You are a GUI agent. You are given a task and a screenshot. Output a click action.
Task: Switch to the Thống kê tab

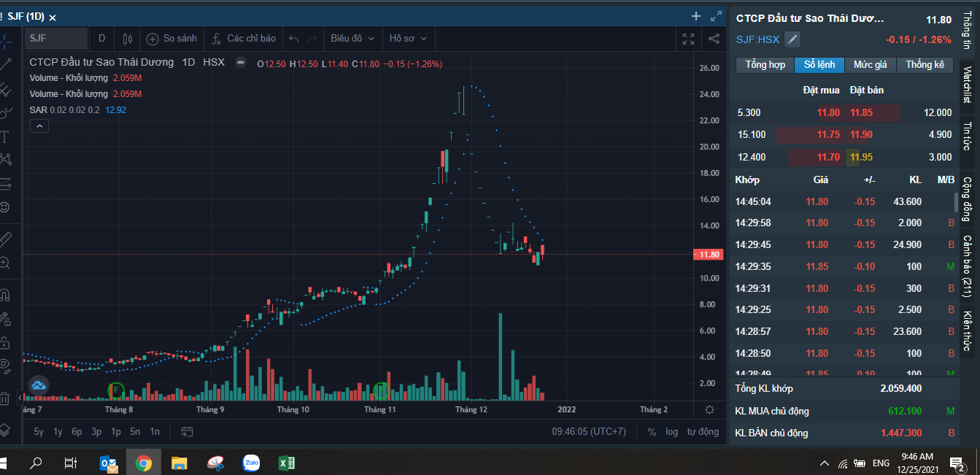tap(925, 65)
